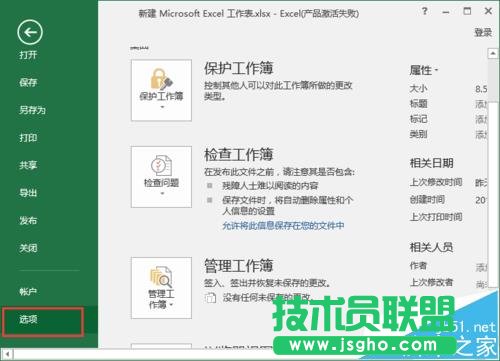Viewport: 500px width, 361px height.
Task: Click the 上次修改者 label
Action: click(431, 282)
